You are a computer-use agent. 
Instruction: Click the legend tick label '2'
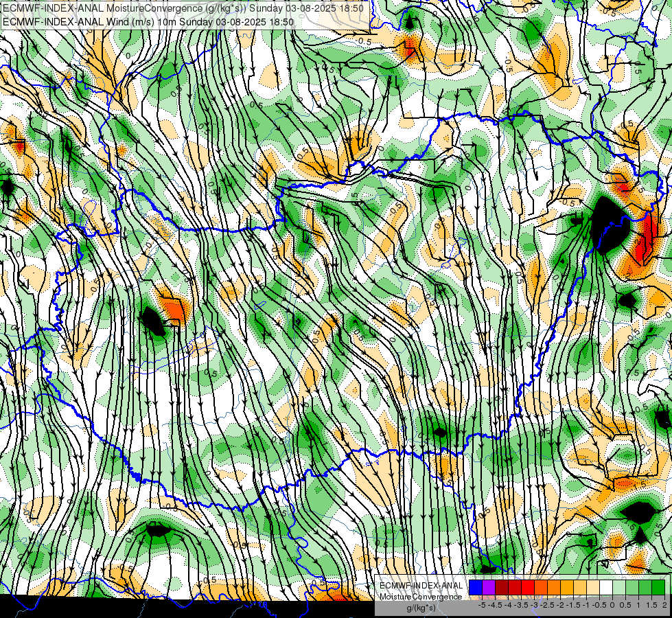pos(664,605)
